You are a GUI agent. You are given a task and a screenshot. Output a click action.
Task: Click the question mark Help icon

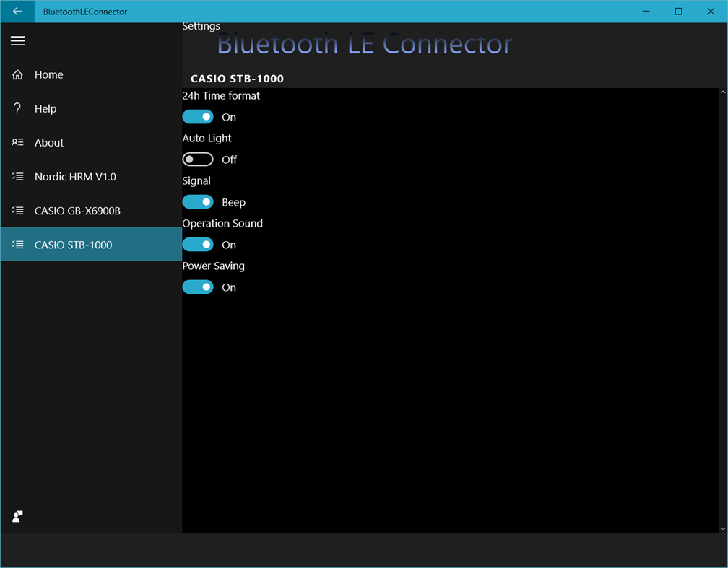click(17, 108)
